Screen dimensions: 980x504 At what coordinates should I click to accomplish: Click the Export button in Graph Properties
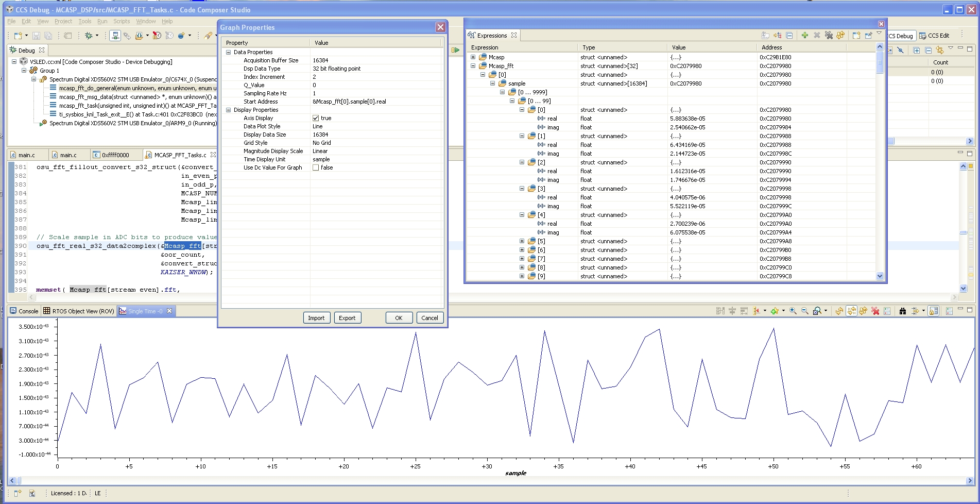(347, 318)
